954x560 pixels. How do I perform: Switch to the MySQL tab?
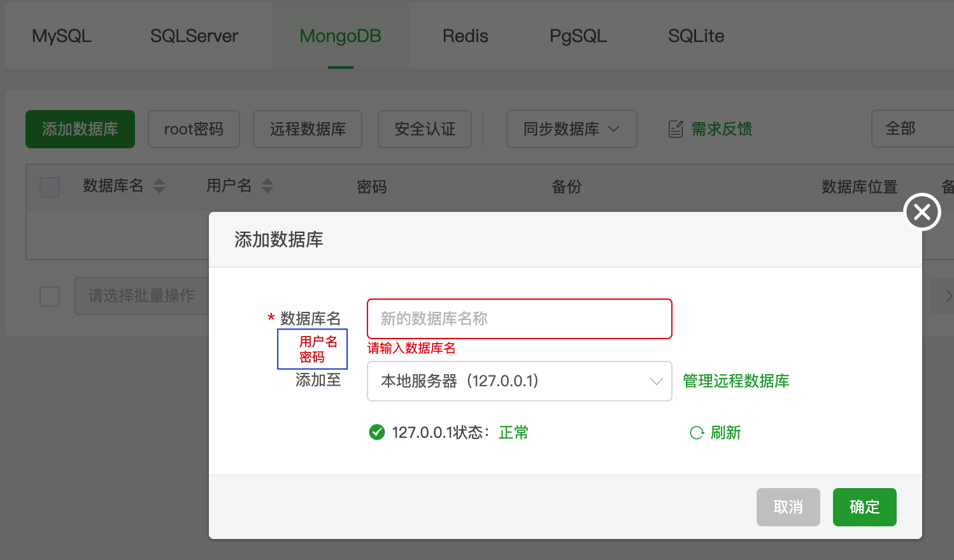62,36
